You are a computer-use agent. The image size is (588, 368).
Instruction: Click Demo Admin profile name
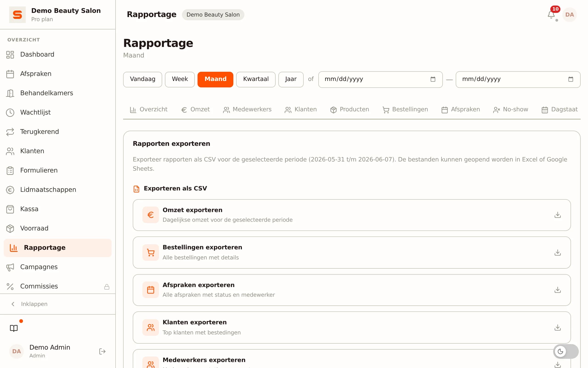click(x=50, y=347)
